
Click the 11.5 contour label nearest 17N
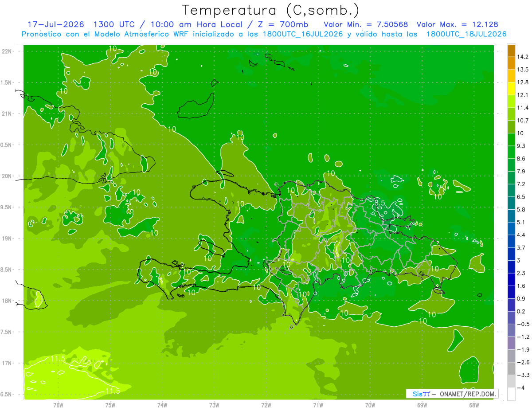tap(59, 358)
